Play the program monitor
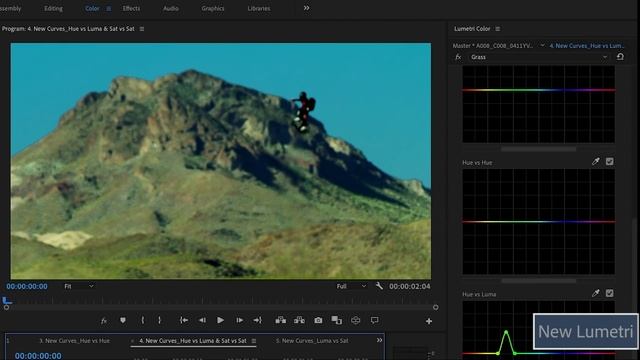 [x=220, y=320]
